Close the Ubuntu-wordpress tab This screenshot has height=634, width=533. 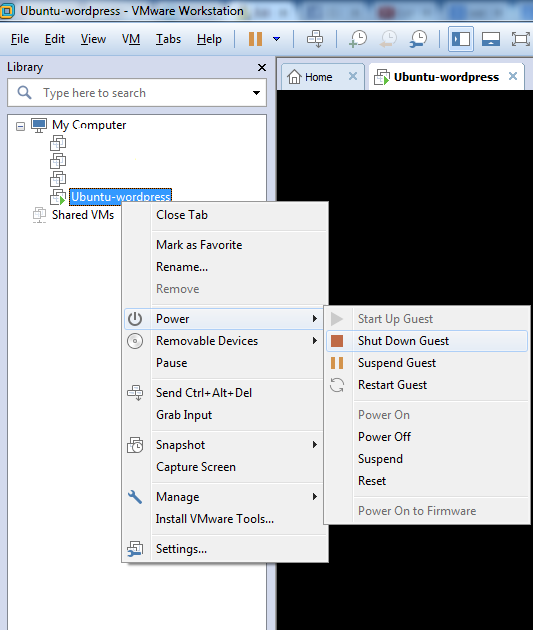[513, 76]
